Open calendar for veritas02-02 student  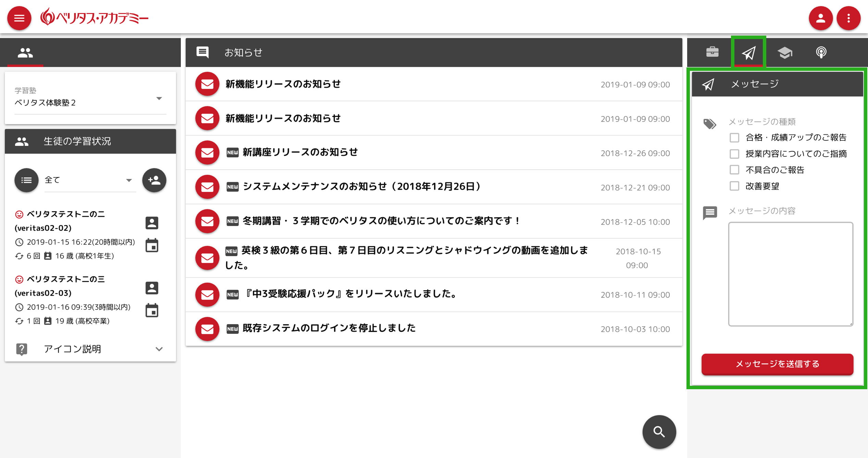point(152,245)
